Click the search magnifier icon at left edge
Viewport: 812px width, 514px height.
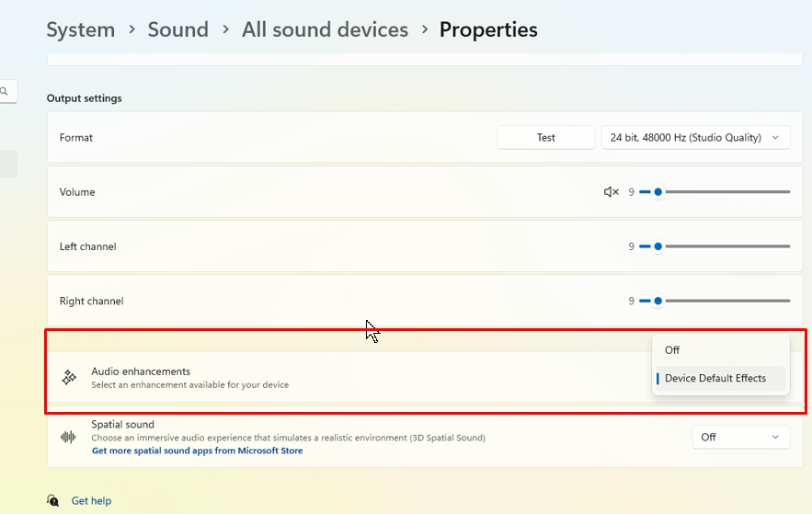click(x=5, y=91)
